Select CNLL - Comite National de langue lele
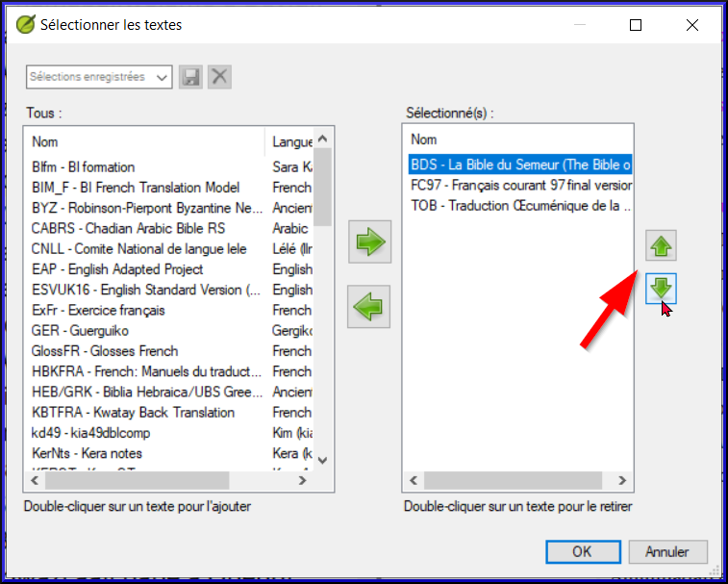728x584 pixels. point(138,249)
